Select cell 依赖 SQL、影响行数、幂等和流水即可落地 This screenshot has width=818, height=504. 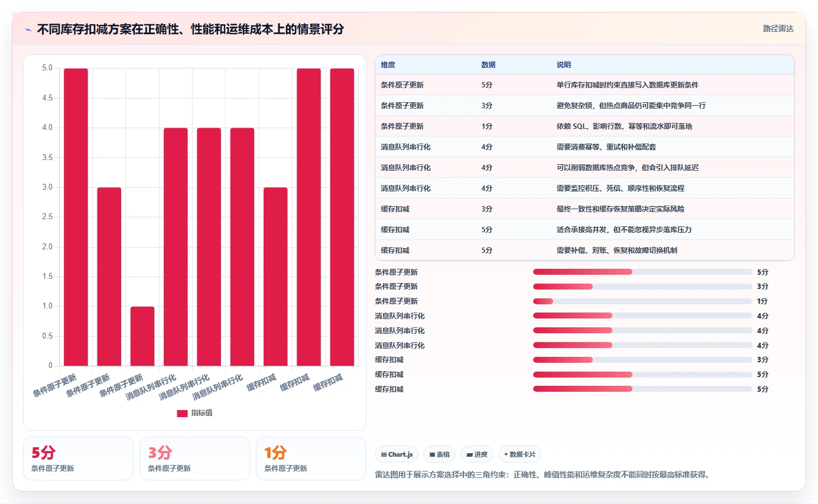(x=624, y=126)
